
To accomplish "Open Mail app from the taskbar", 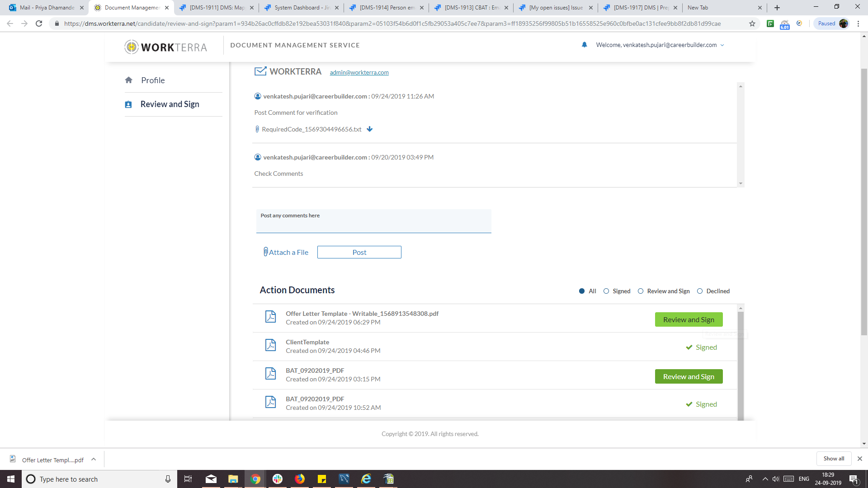I will (211, 479).
